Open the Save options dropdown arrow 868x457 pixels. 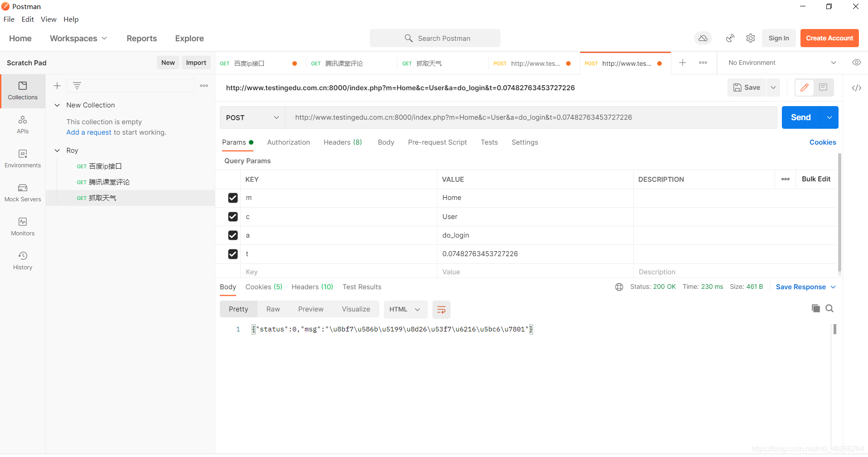tap(773, 88)
